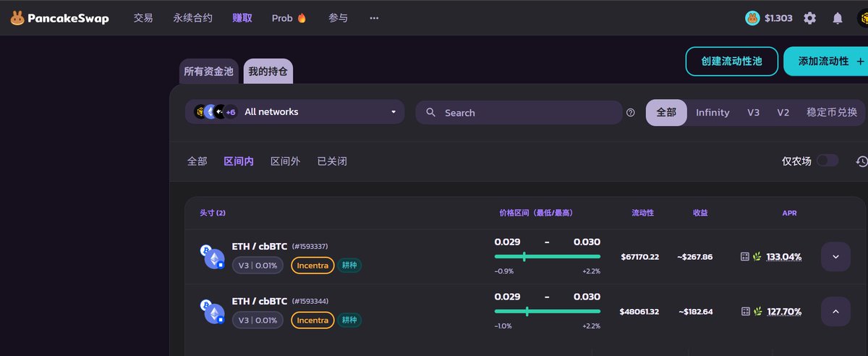Viewport: 868px width, 356px height.
Task: Switch to the 所有资金池 tab
Action: pos(208,72)
